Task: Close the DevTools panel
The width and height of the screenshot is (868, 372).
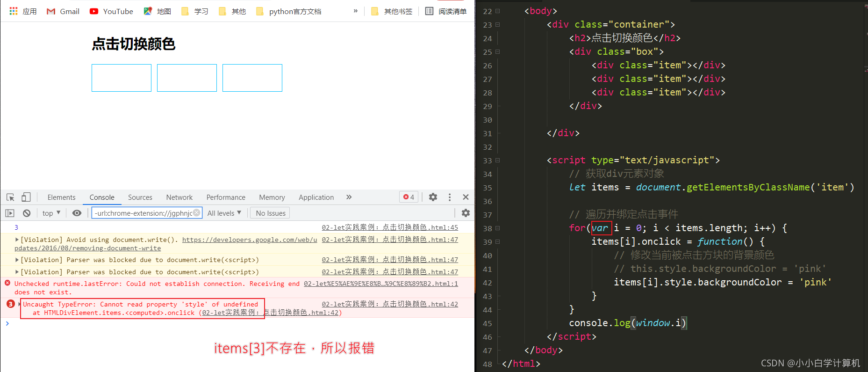Action: [466, 197]
